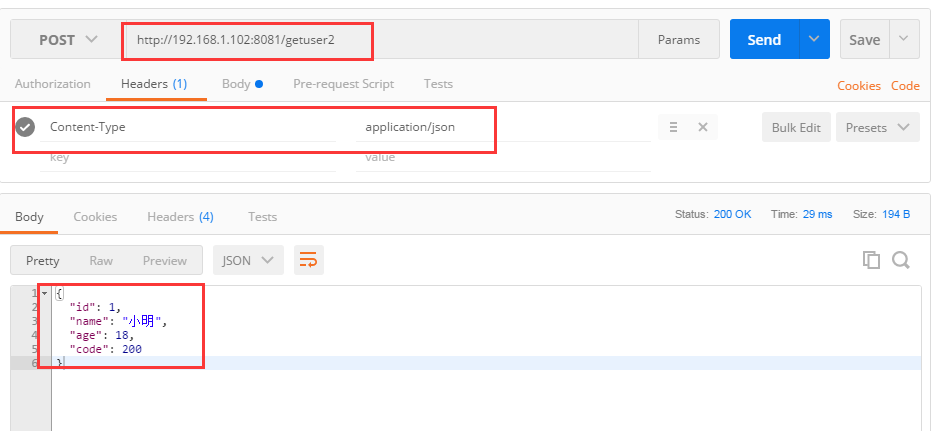The image size is (936, 431).
Task: Open the Presets dropdown
Action: (x=878, y=128)
